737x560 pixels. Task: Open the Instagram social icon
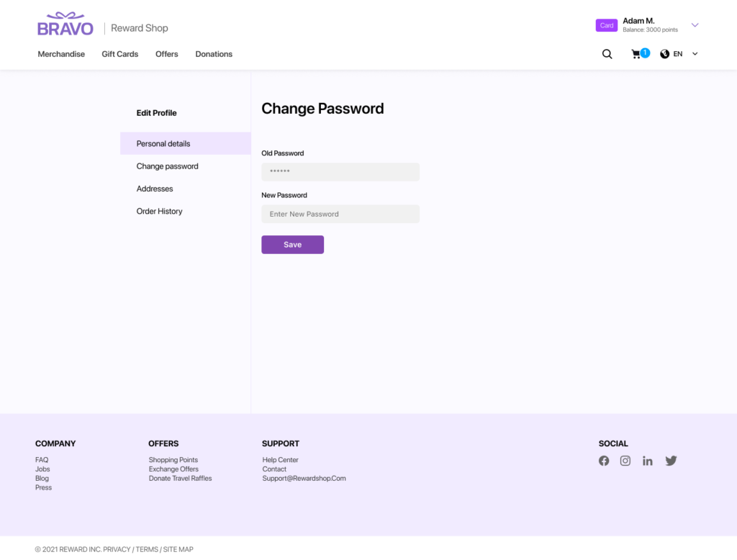pyautogui.click(x=625, y=461)
